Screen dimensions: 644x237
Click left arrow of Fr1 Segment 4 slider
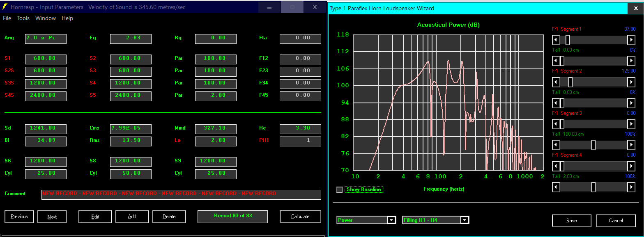[556, 166]
